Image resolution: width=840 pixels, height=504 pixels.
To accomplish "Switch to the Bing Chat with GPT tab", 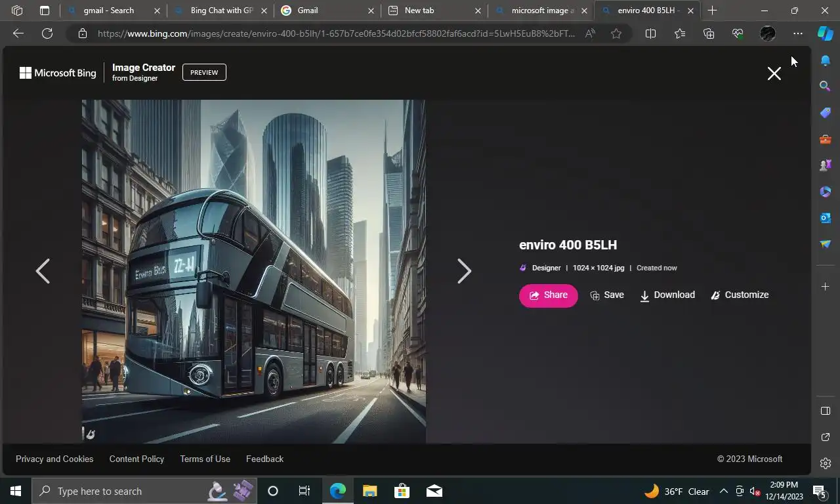I will (x=221, y=10).
